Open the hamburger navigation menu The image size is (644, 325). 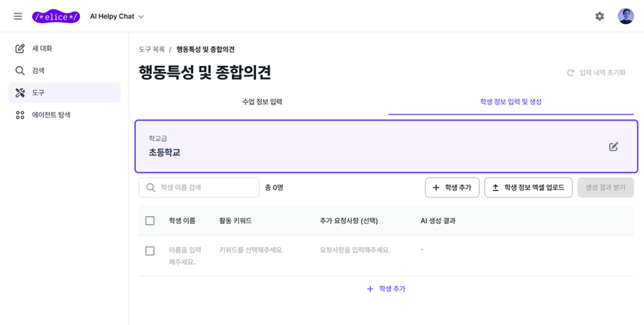tap(18, 16)
